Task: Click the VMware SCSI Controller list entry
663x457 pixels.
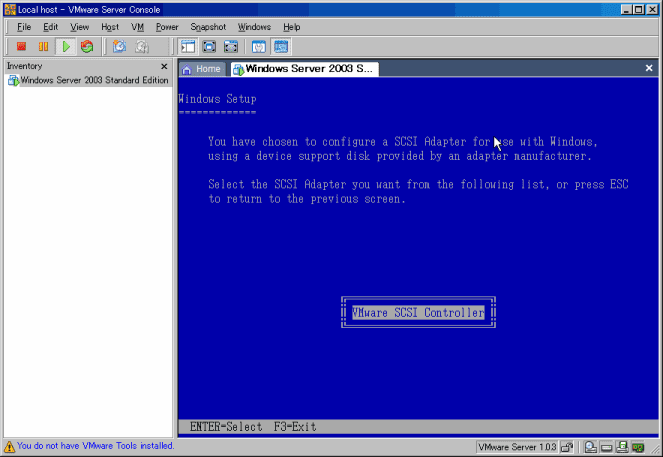Action: coord(418,312)
